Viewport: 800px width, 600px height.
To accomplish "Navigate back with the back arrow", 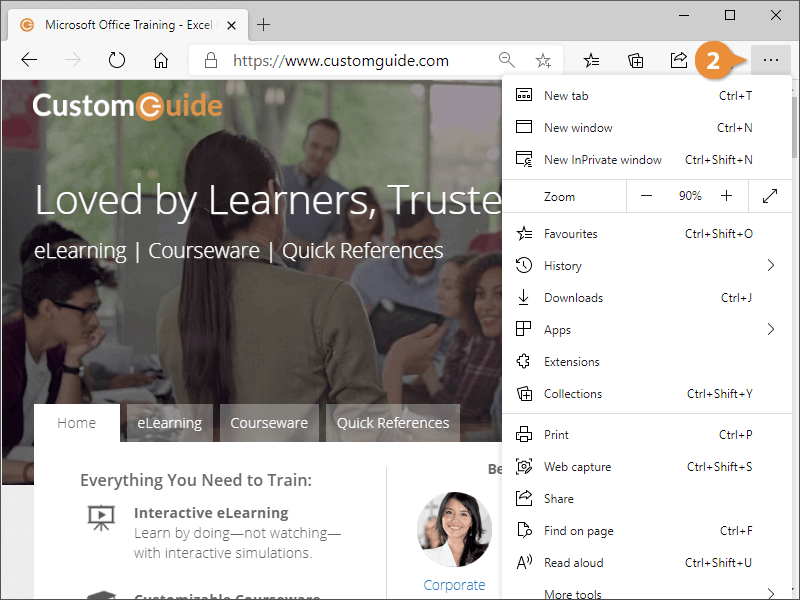I will [29, 60].
